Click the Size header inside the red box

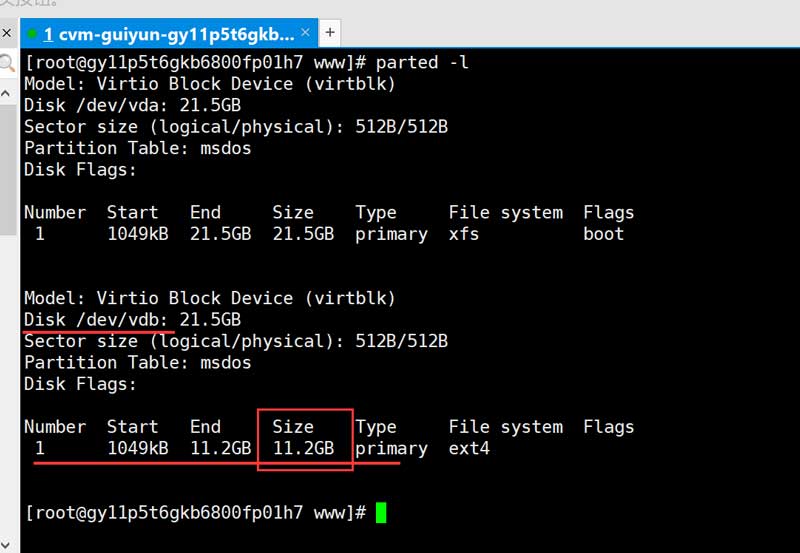(x=293, y=427)
